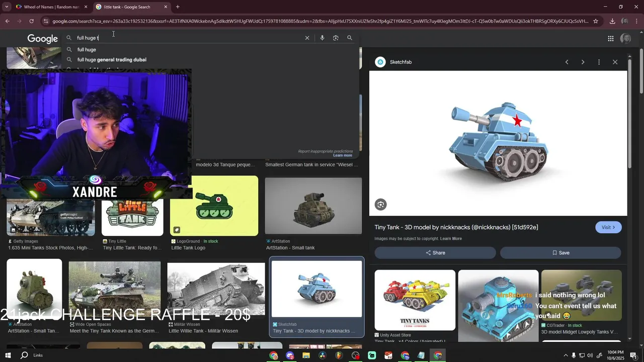
Task: Show next image in preview panel
Action: 583,62
